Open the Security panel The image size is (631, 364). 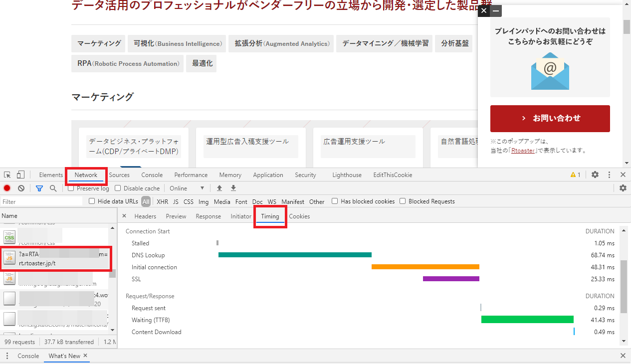click(x=305, y=175)
